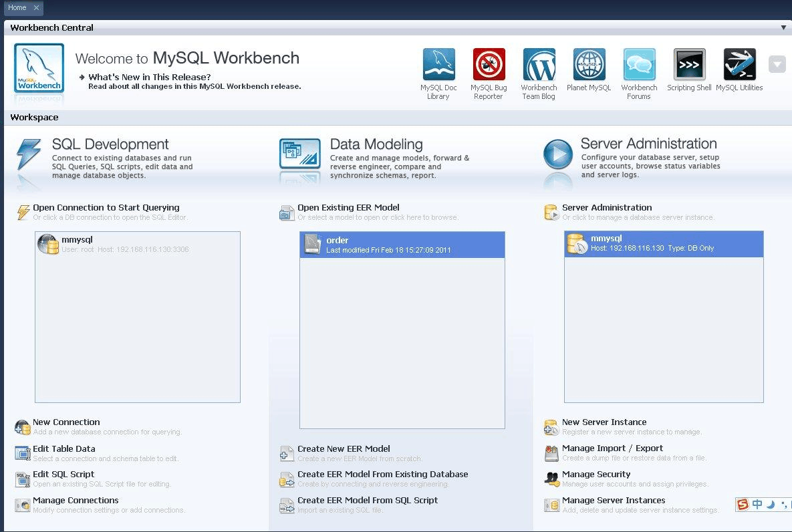Open the MySQL Doc Library icon
The width and height of the screenshot is (792, 532).
(438, 64)
